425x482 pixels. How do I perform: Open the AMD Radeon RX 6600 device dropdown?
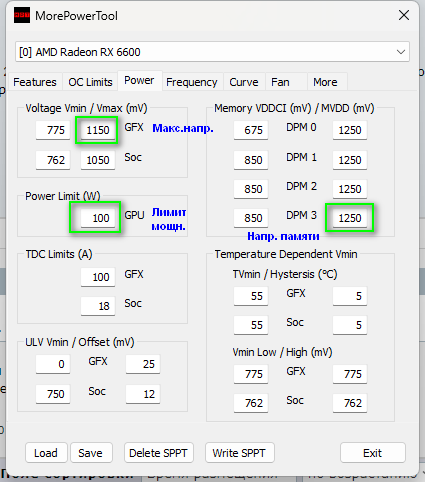[212, 52]
